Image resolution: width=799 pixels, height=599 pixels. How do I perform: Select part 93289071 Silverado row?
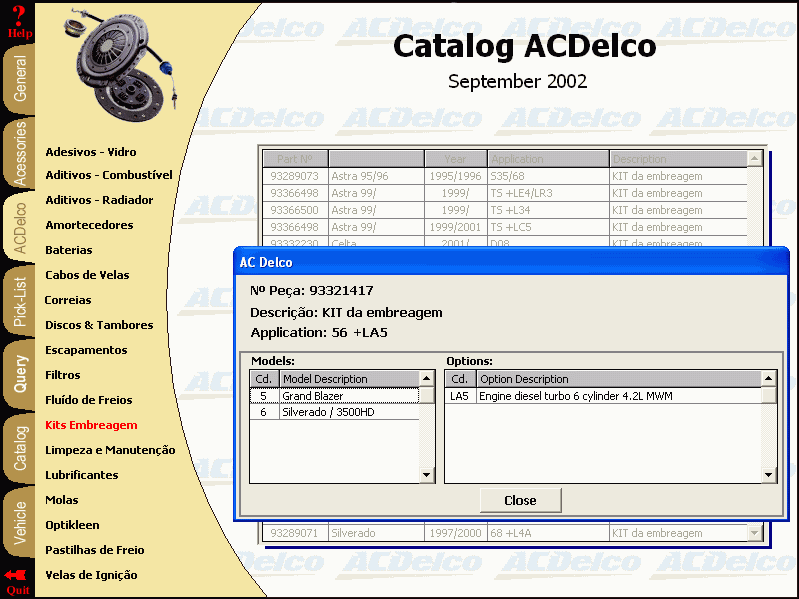(x=505, y=533)
